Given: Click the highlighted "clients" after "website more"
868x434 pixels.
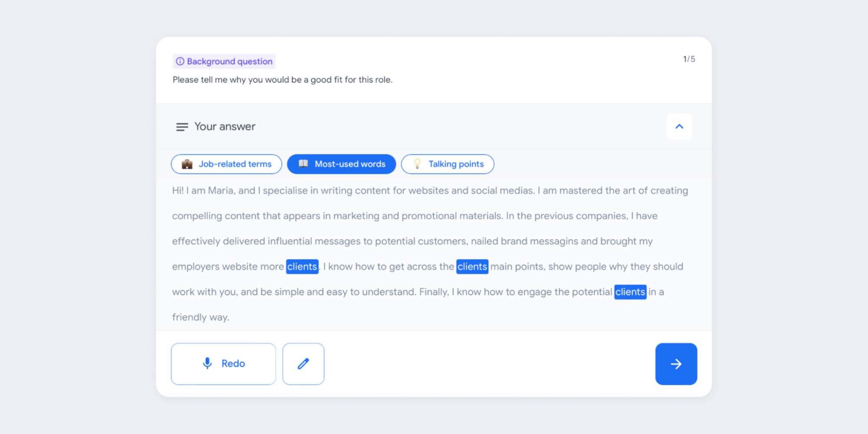Looking at the screenshot, I should coord(302,266).
